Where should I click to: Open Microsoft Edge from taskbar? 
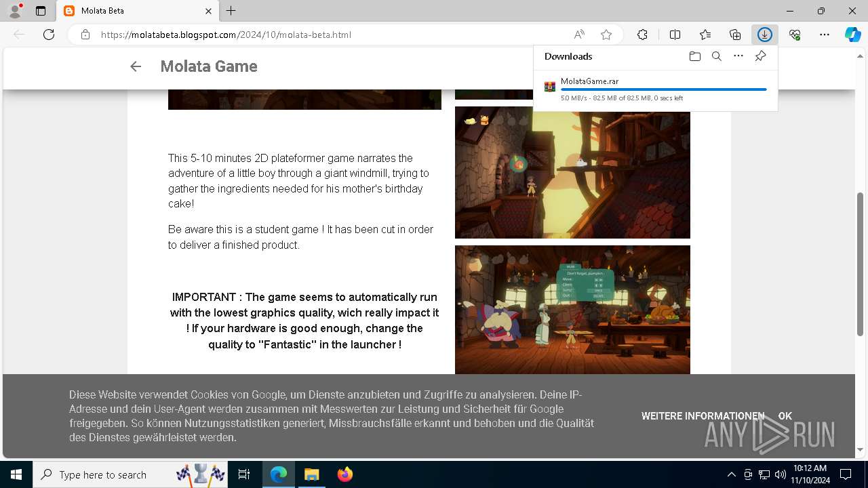point(279,474)
